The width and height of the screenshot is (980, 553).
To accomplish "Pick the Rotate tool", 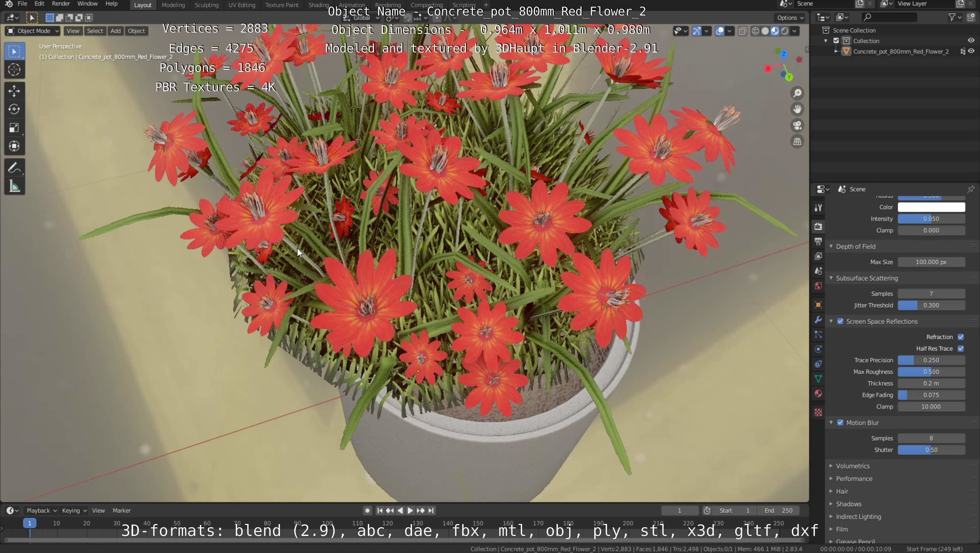I will [x=14, y=109].
